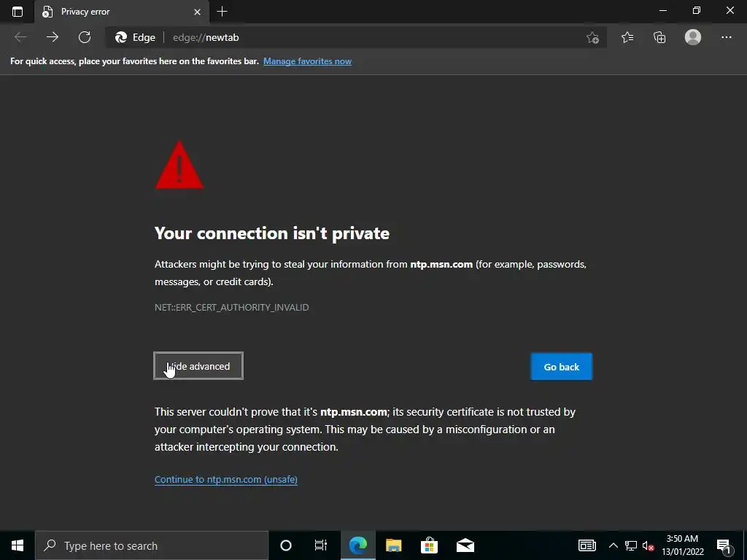Click the heading 'Your connection isn't private'
The height and width of the screenshot is (560, 747).
(272, 233)
